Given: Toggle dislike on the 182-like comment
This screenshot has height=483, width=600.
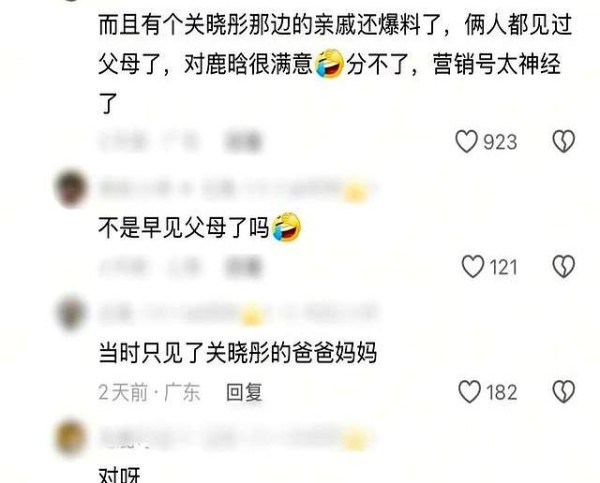Looking at the screenshot, I should [564, 392].
